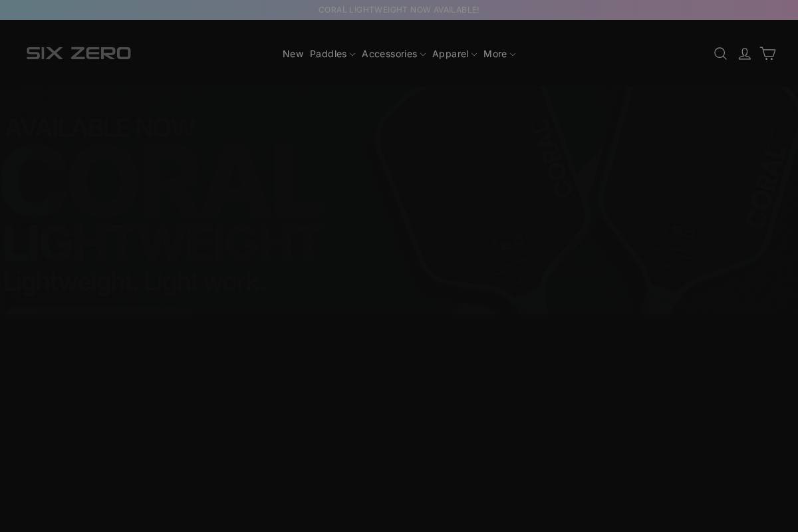Select the New menu item
The width and height of the screenshot is (798, 532).
tap(293, 54)
